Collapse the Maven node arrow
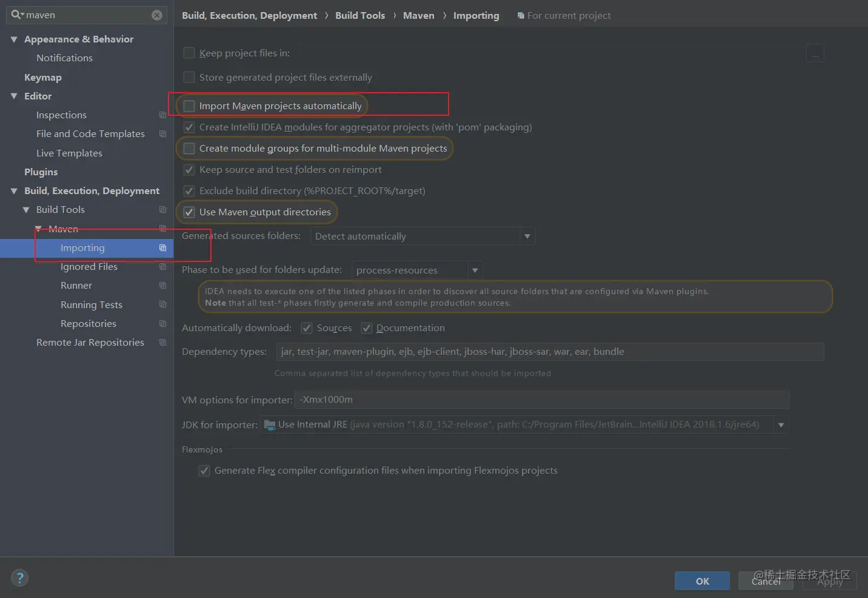Image resolution: width=868 pixels, height=598 pixels. pyautogui.click(x=38, y=229)
